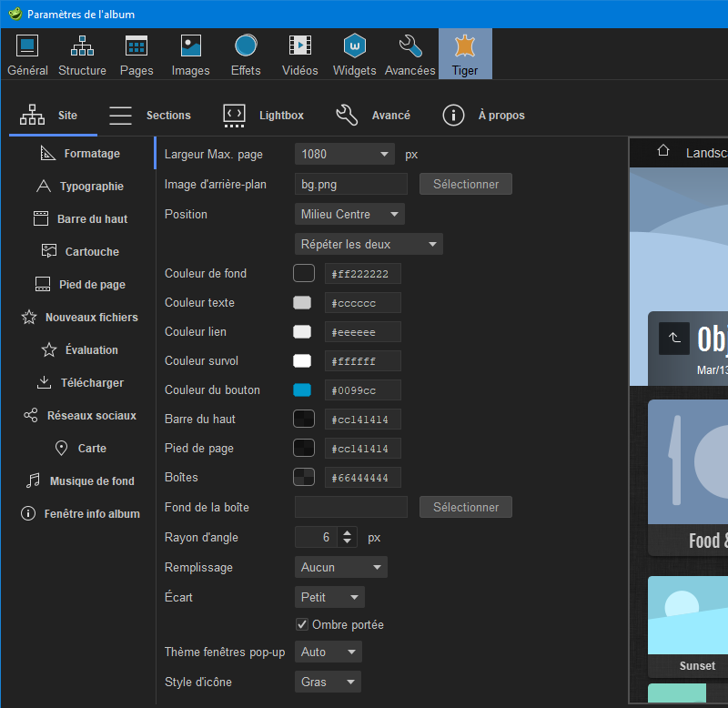This screenshot has width=728, height=708.
Task: Toggle the Ombre portée checkbox
Action: click(302, 625)
